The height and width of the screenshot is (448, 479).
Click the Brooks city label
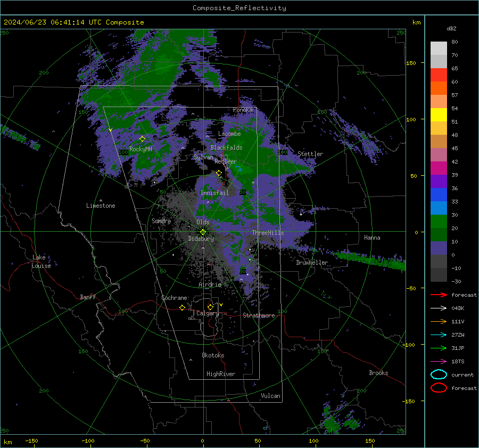[x=378, y=373]
